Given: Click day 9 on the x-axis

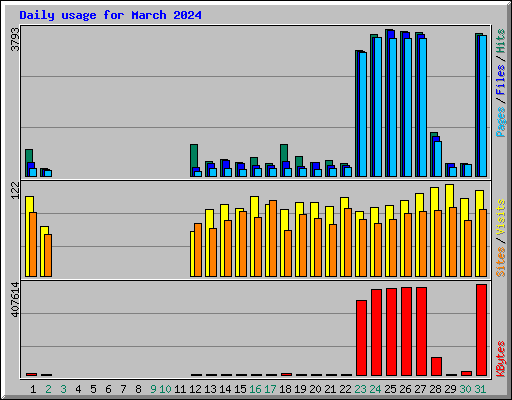Looking at the screenshot, I should (153, 389).
